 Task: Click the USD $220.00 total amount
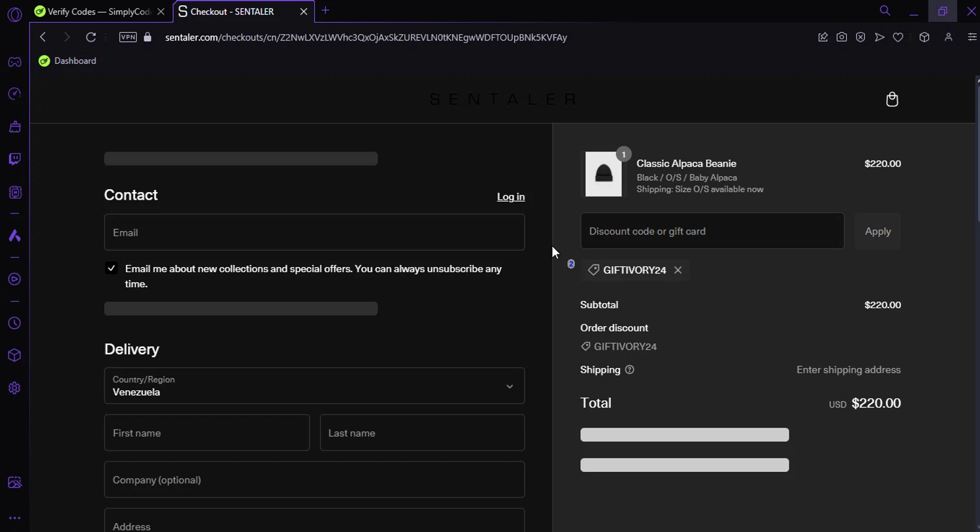tap(864, 403)
